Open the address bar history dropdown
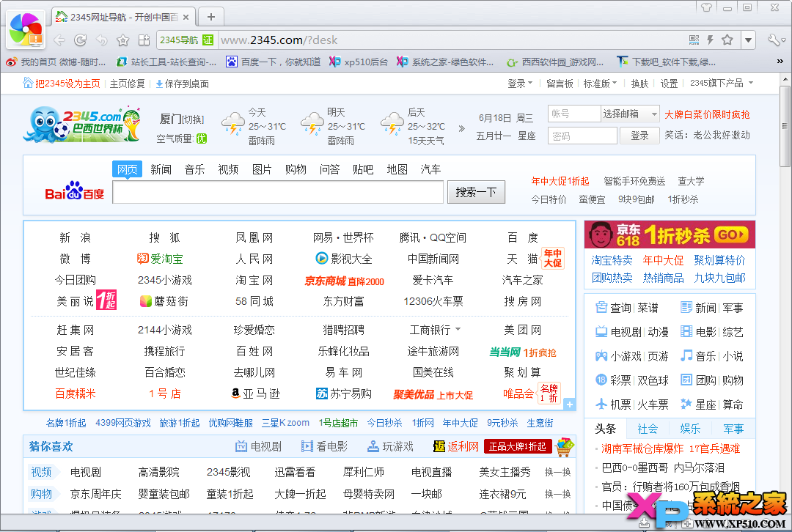This screenshot has height=532, width=792. pyautogui.click(x=748, y=40)
